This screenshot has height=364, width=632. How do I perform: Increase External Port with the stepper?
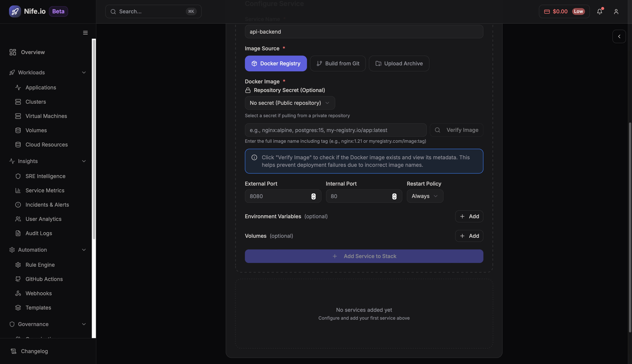click(314, 195)
